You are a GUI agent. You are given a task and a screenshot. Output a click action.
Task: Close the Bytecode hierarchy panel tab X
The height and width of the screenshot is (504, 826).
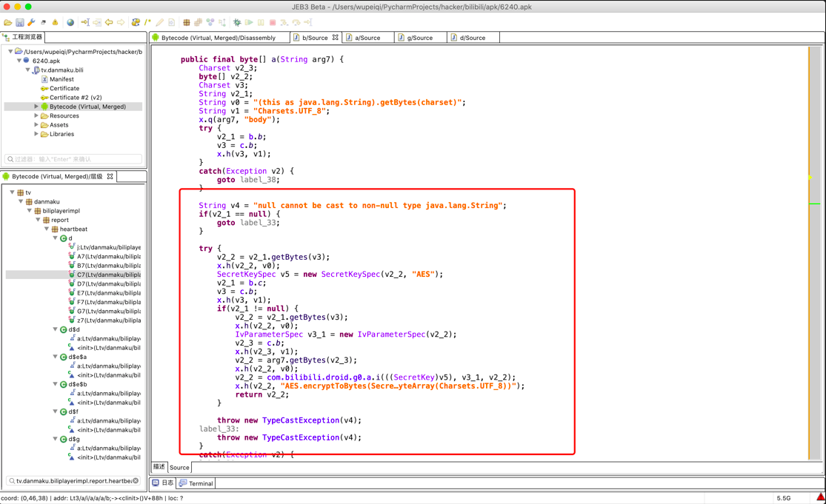coord(110,176)
